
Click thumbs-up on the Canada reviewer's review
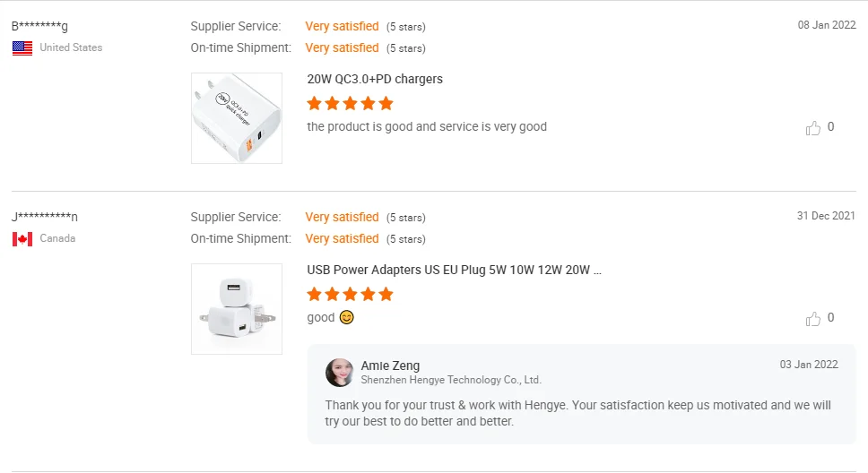(x=813, y=319)
